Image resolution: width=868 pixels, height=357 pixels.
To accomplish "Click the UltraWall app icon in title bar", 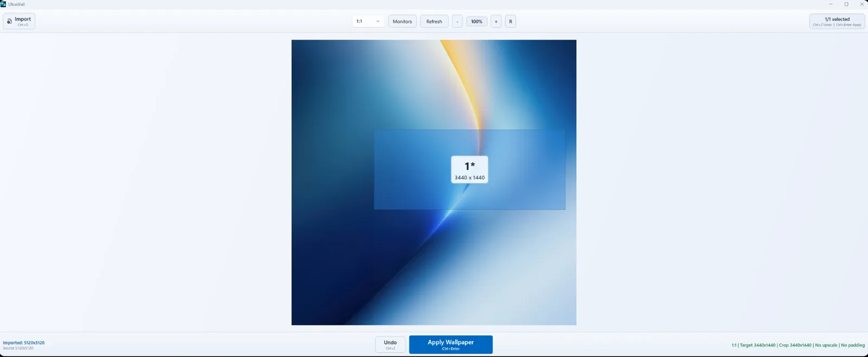I will (3, 4).
